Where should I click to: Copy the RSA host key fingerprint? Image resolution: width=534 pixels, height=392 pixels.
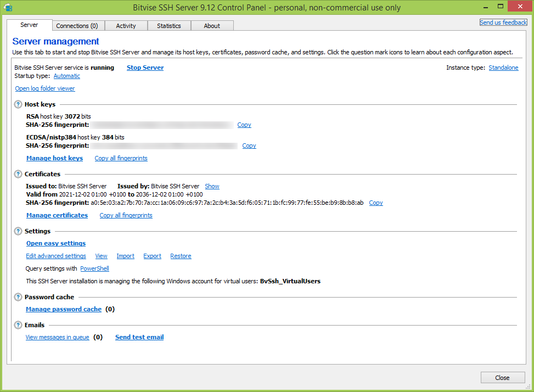[244, 125]
